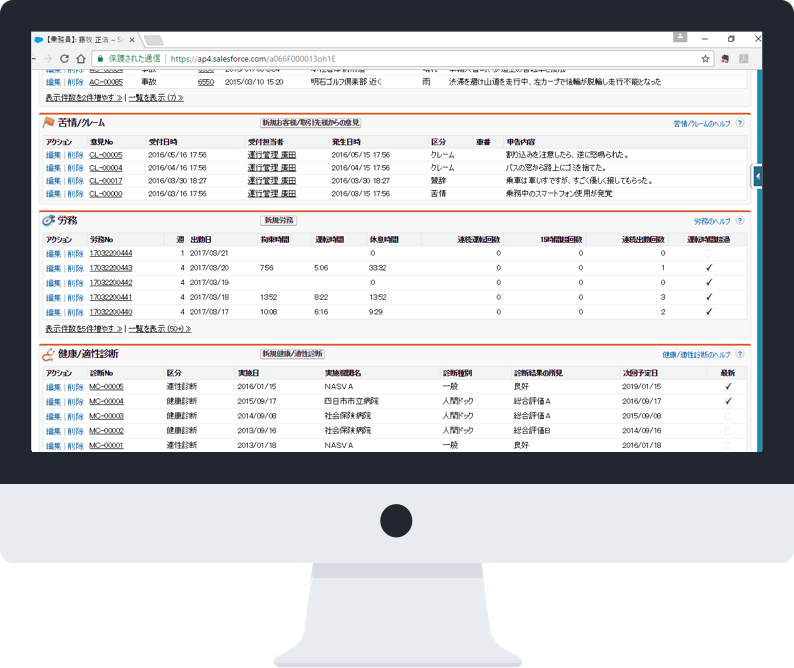
Task: Click the 次回予定日 column header
Action: pos(640,373)
